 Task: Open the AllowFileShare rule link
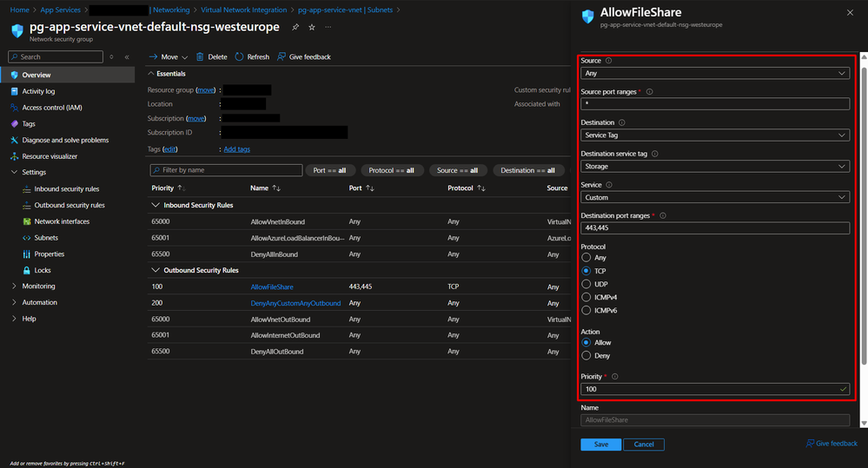click(x=272, y=287)
